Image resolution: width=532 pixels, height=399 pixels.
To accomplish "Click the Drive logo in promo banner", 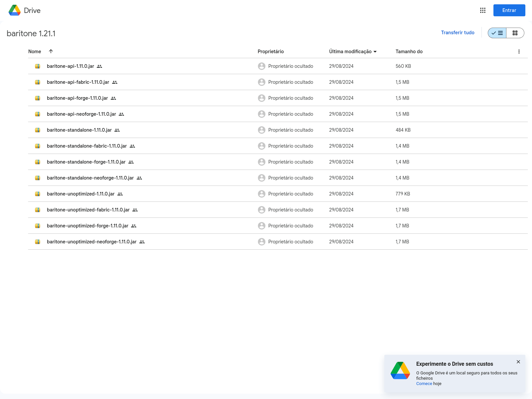I will 400,370.
